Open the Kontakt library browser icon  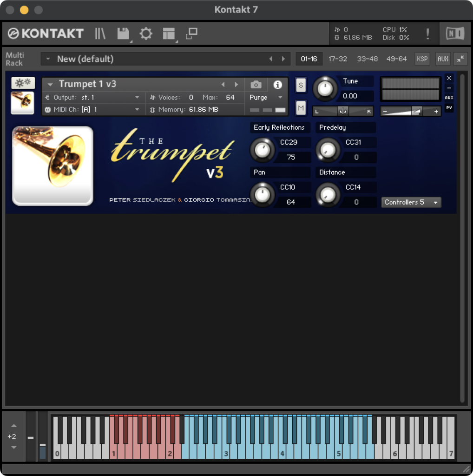pos(100,33)
